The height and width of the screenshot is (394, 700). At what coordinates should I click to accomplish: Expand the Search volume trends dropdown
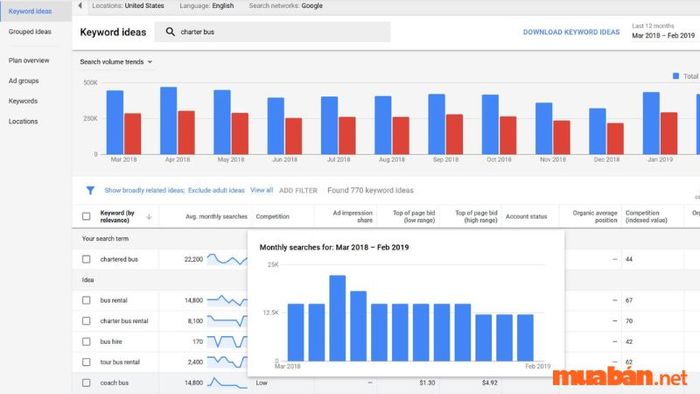click(x=116, y=62)
